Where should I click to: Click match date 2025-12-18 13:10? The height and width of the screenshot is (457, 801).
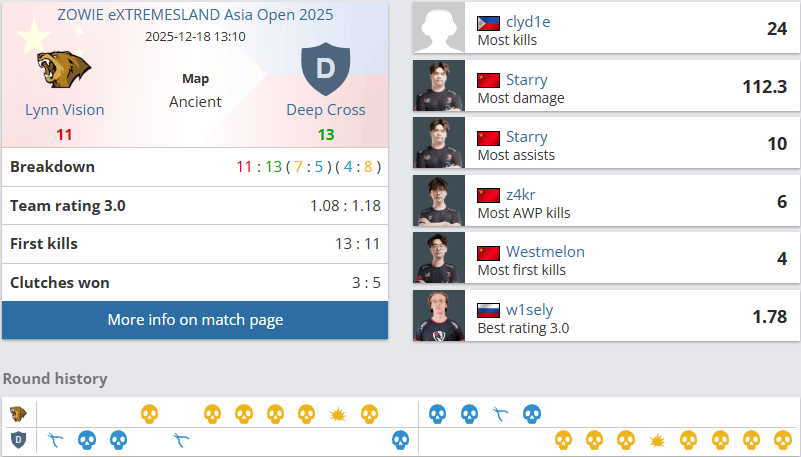(x=195, y=37)
